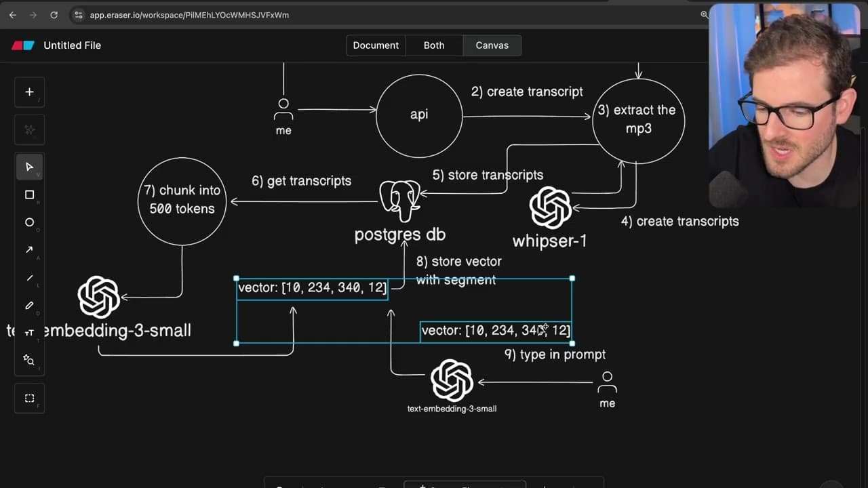Image resolution: width=868 pixels, height=488 pixels.
Task: Select the pencil drawing tool
Action: (29, 305)
